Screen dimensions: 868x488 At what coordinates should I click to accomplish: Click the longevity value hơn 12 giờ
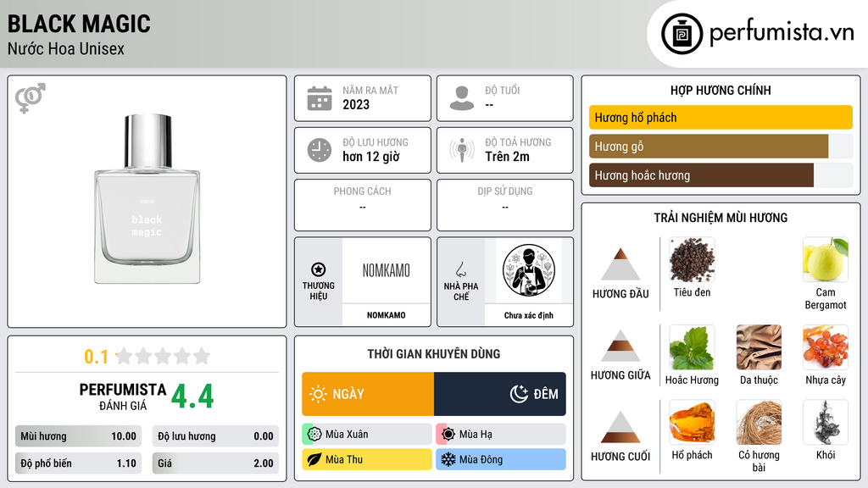click(371, 157)
